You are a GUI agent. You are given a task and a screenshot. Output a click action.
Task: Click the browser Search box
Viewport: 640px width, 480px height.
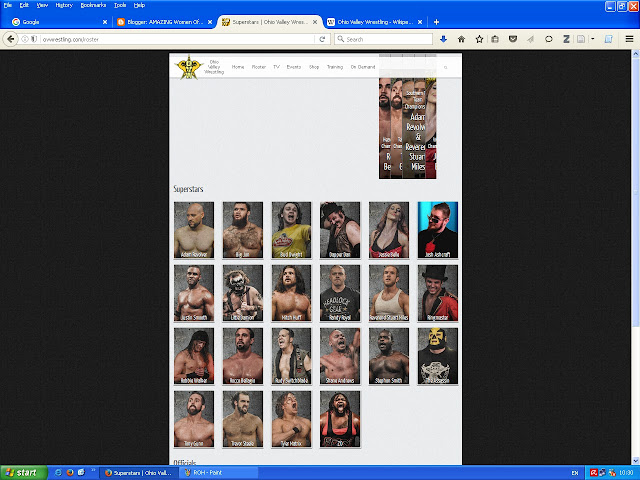384,39
